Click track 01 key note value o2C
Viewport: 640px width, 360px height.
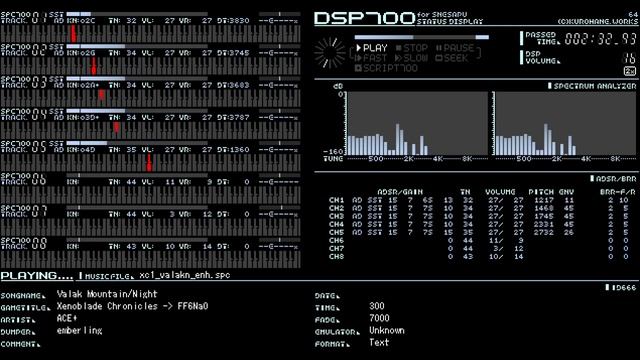click(x=87, y=20)
